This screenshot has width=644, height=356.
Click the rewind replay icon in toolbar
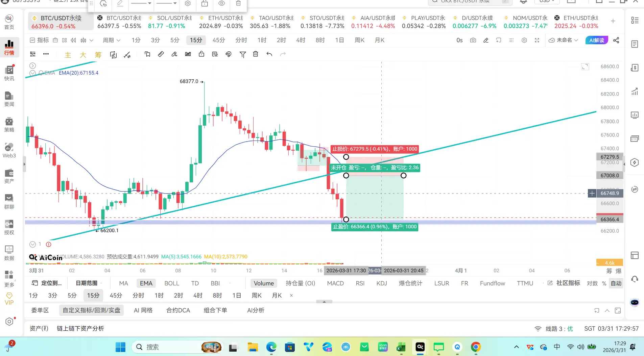point(73,40)
